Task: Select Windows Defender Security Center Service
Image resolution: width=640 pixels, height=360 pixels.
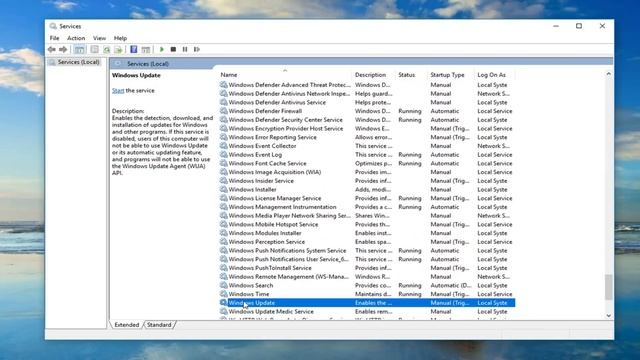Action: click(367, 120)
